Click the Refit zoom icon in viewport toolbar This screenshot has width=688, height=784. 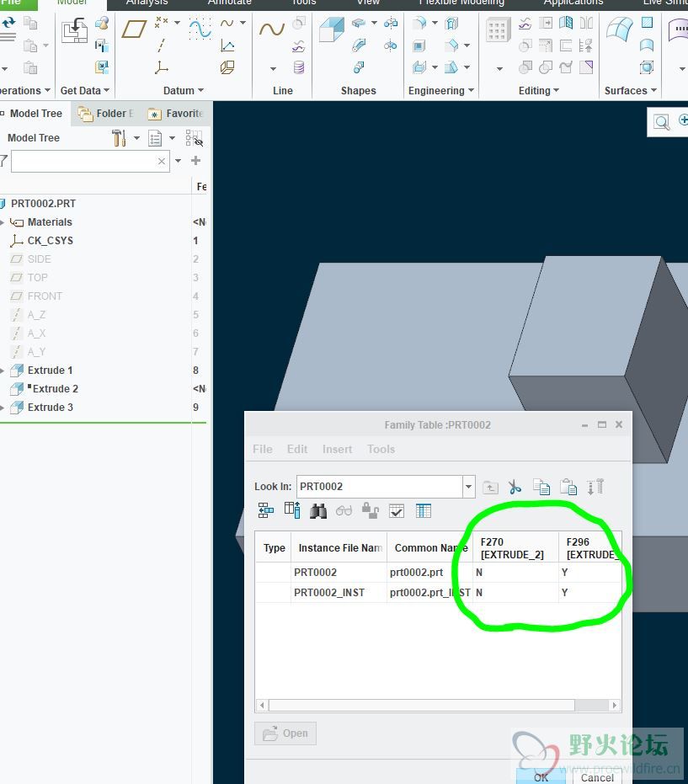click(x=662, y=123)
